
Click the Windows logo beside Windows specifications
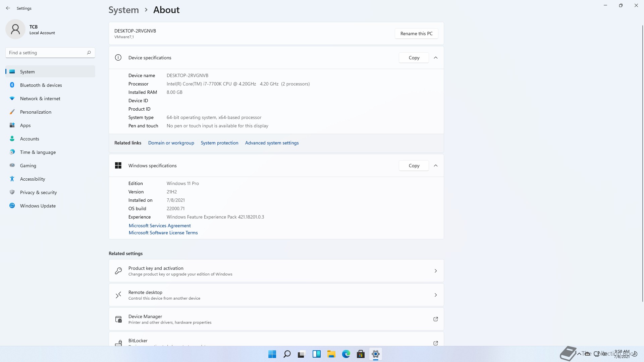pos(118,166)
